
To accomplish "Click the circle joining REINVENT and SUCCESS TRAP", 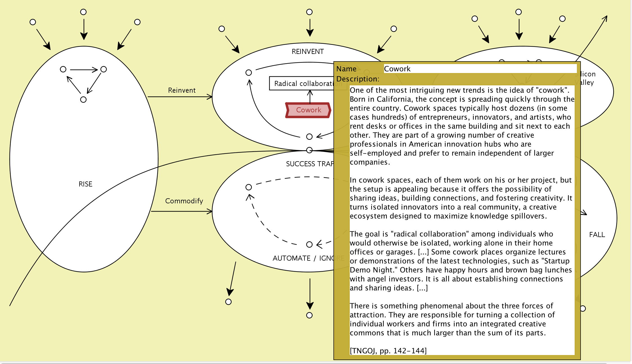I will tap(309, 150).
